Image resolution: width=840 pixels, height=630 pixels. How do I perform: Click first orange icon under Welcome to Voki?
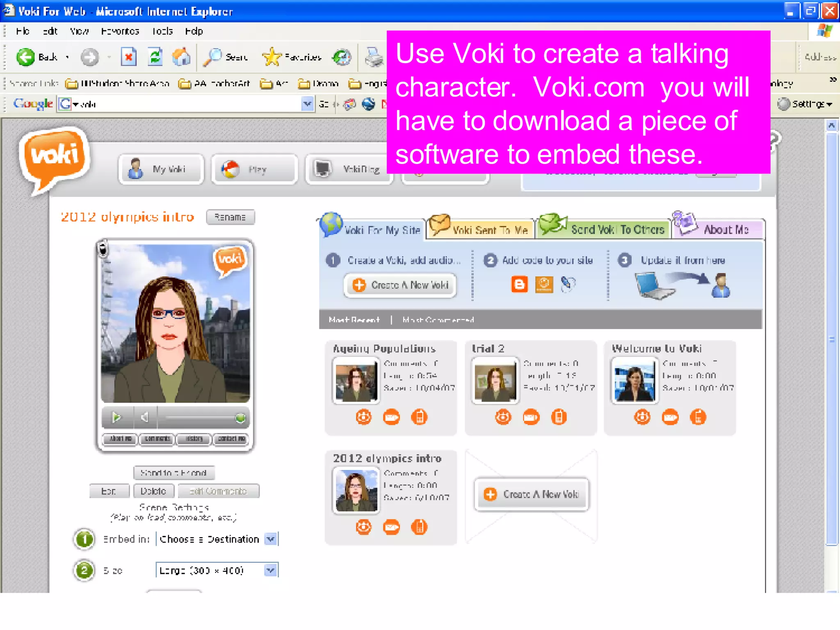[x=642, y=417]
